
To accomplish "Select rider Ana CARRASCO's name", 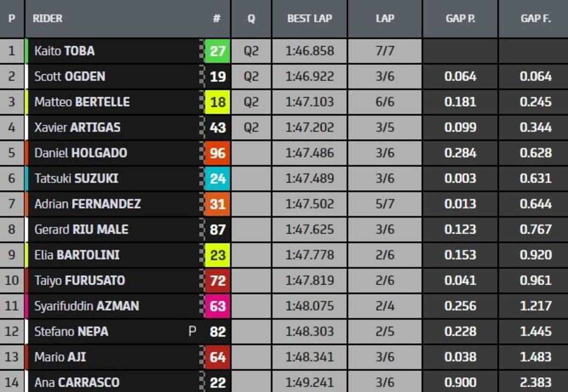I will [x=77, y=382].
